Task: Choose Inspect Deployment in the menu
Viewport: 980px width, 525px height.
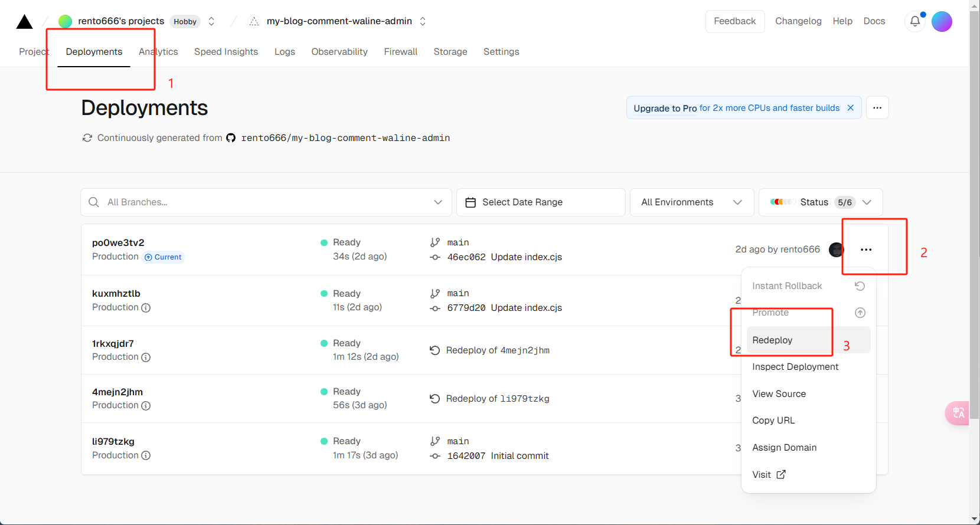Action: coord(809,367)
